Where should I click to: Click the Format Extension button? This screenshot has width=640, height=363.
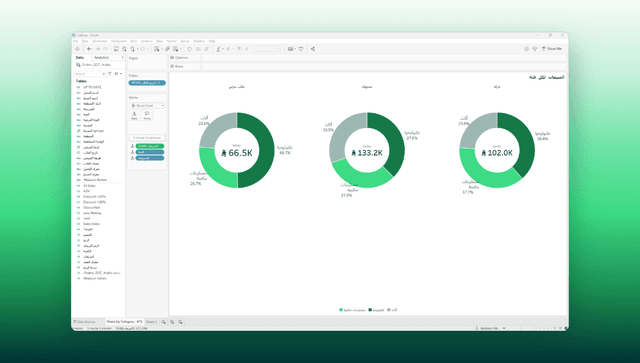147,138
